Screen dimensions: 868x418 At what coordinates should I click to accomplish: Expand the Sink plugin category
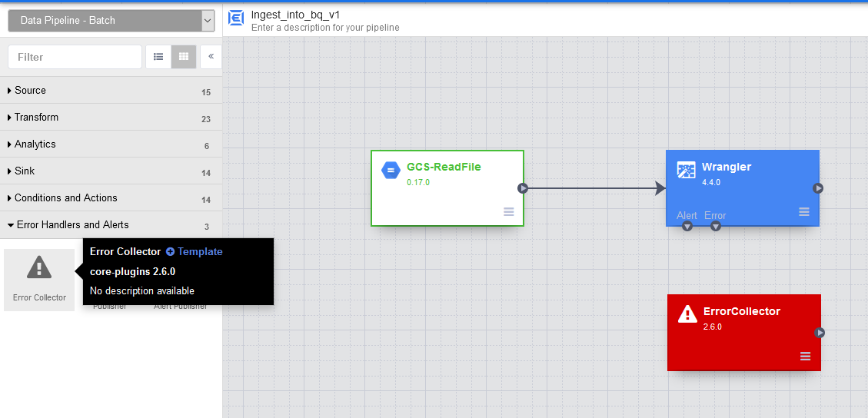click(111, 171)
